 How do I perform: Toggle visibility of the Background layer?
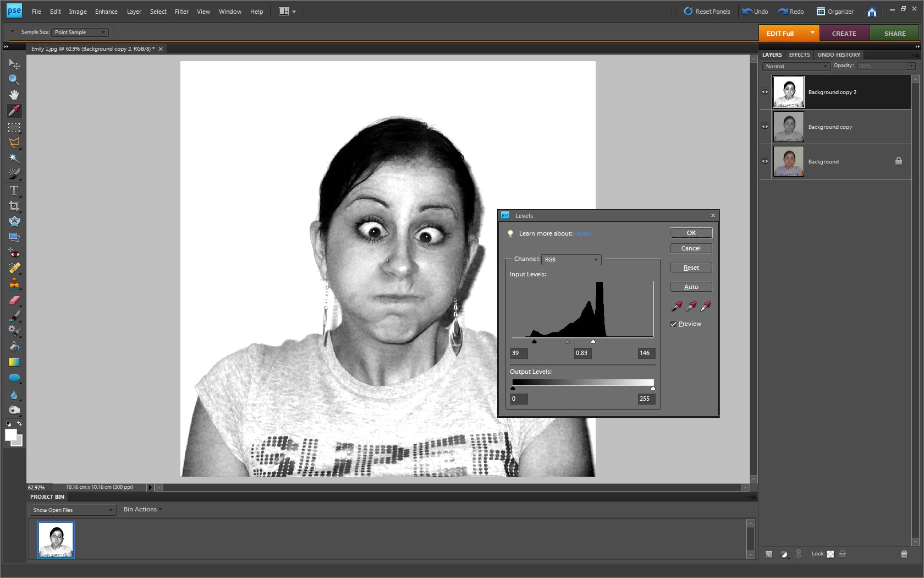click(765, 161)
